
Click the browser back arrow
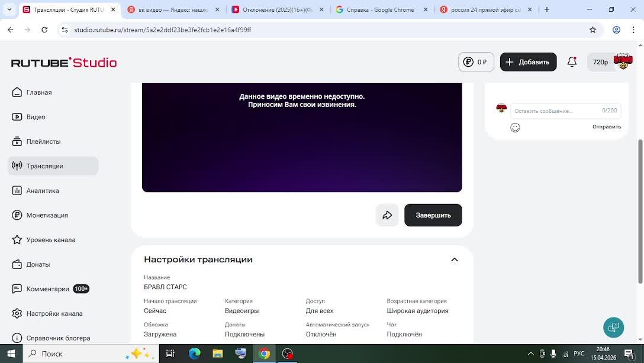(x=11, y=30)
